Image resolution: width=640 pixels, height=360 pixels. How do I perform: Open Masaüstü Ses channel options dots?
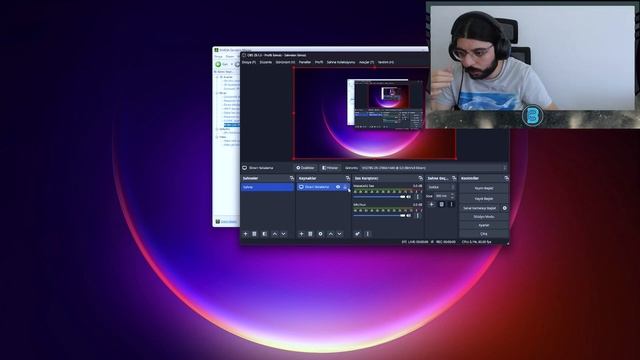[x=417, y=197]
